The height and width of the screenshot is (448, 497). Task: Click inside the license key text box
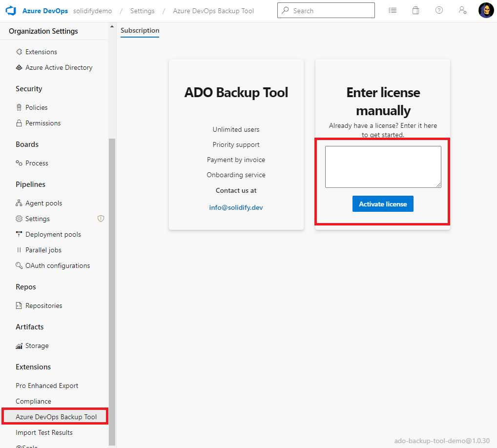tap(383, 166)
